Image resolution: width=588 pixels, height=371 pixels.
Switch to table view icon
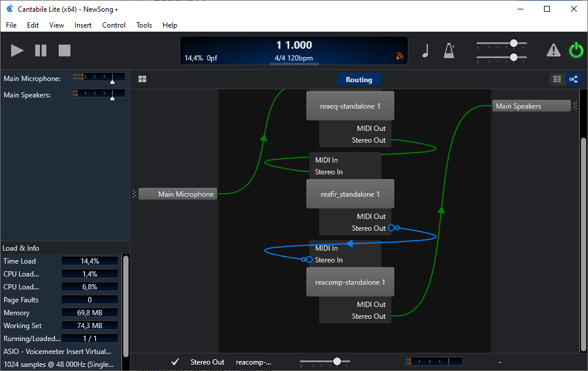[x=557, y=79]
